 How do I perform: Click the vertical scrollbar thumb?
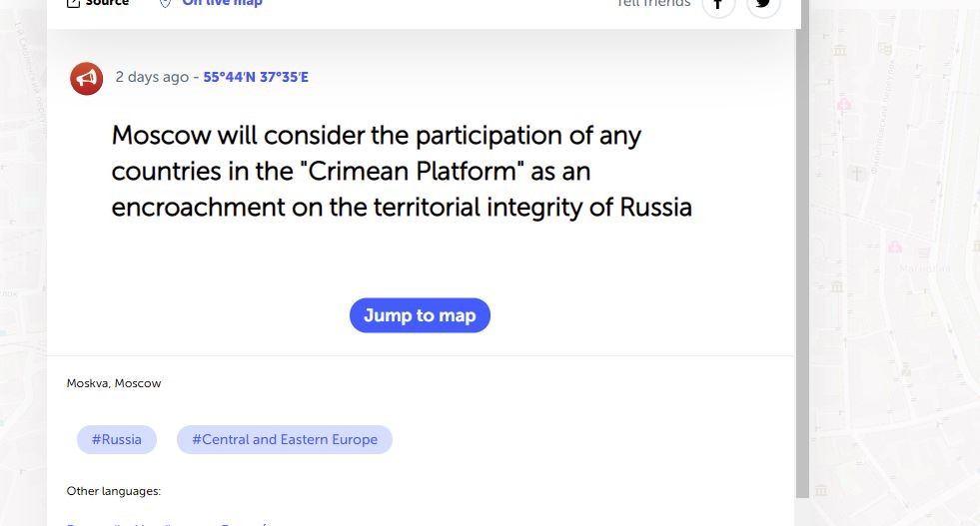801,260
